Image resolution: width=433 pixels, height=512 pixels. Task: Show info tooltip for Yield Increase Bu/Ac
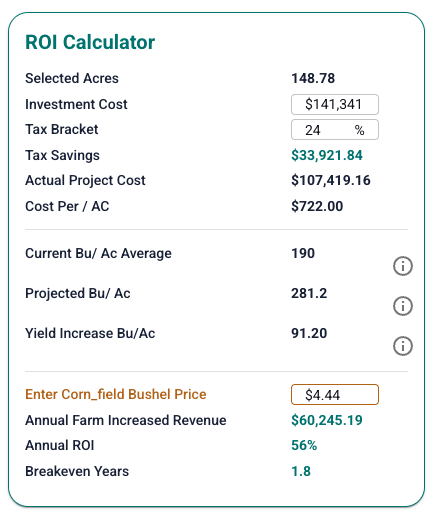(x=403, y=346)
